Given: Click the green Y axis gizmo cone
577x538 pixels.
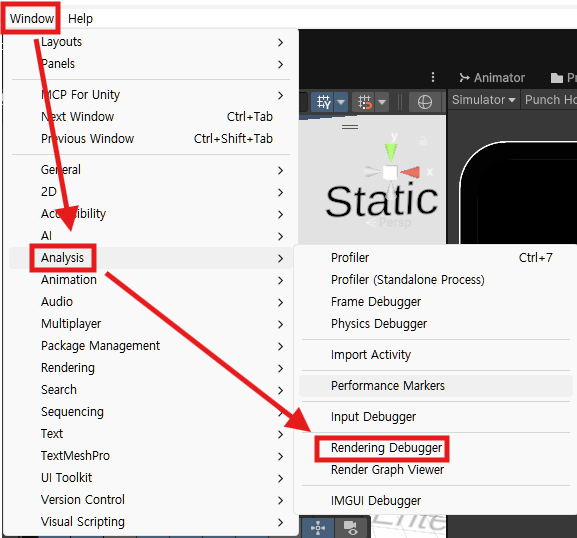Looking at the screenshot, I should click(390, 152).
